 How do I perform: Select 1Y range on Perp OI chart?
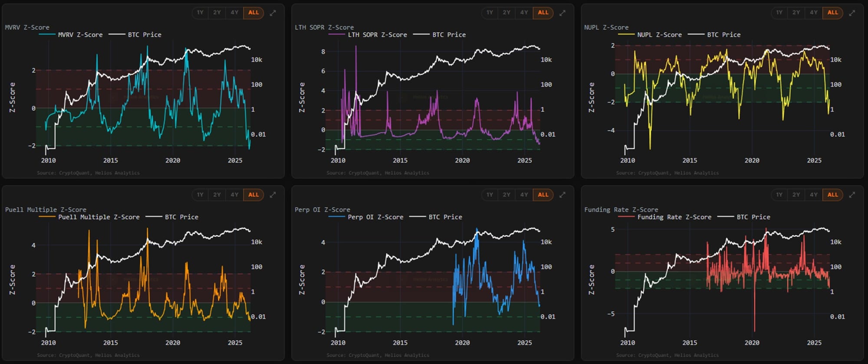pyautogui.click(x=490, y=195)
